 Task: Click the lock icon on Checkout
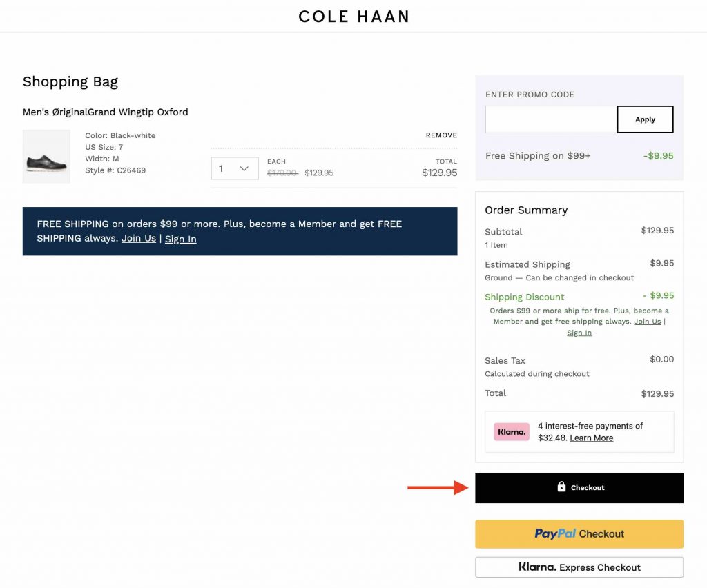561,487
